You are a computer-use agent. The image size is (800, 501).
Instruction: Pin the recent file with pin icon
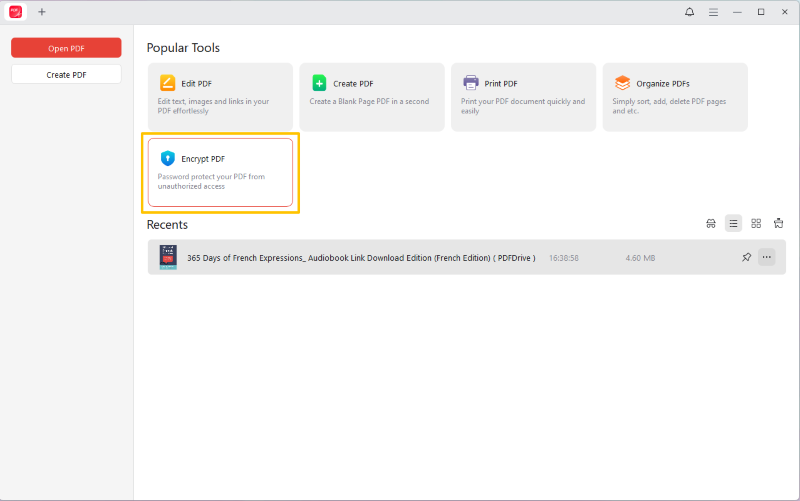[746, 257]
